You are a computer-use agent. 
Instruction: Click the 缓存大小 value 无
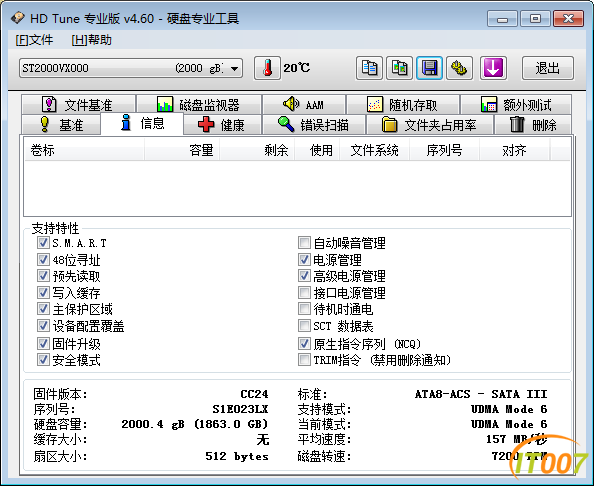point(263,440)
